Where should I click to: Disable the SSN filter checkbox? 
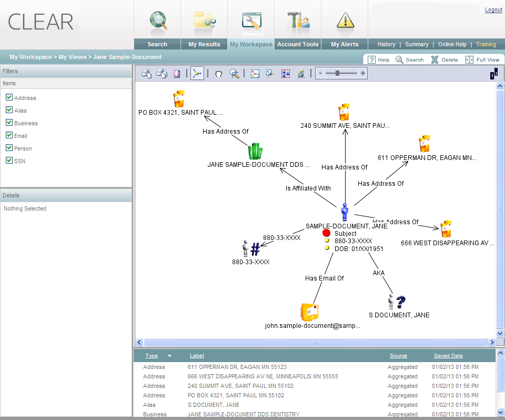click(9, 161)
